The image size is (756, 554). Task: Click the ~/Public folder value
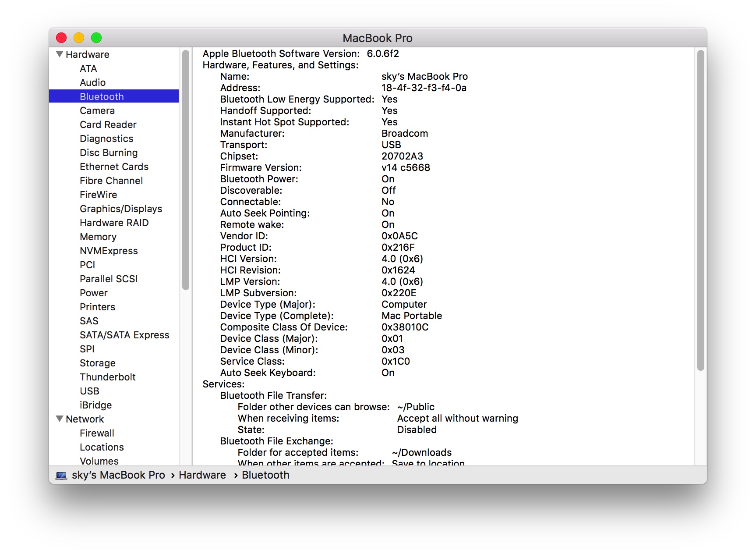pos(416,407)
